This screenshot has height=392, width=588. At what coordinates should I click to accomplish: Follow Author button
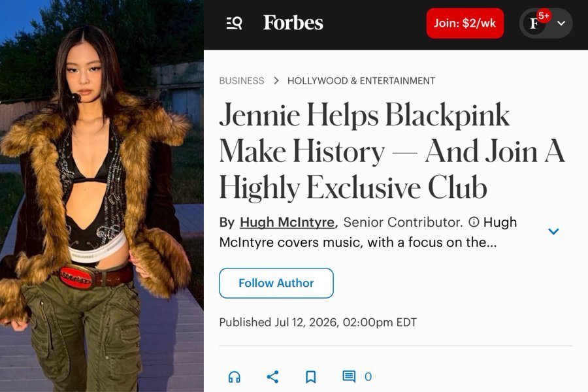click(276, 283)
